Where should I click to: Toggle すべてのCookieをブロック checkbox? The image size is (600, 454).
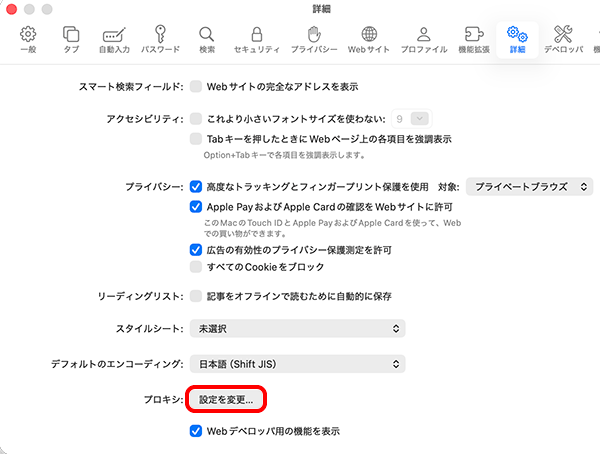[196, 267]
